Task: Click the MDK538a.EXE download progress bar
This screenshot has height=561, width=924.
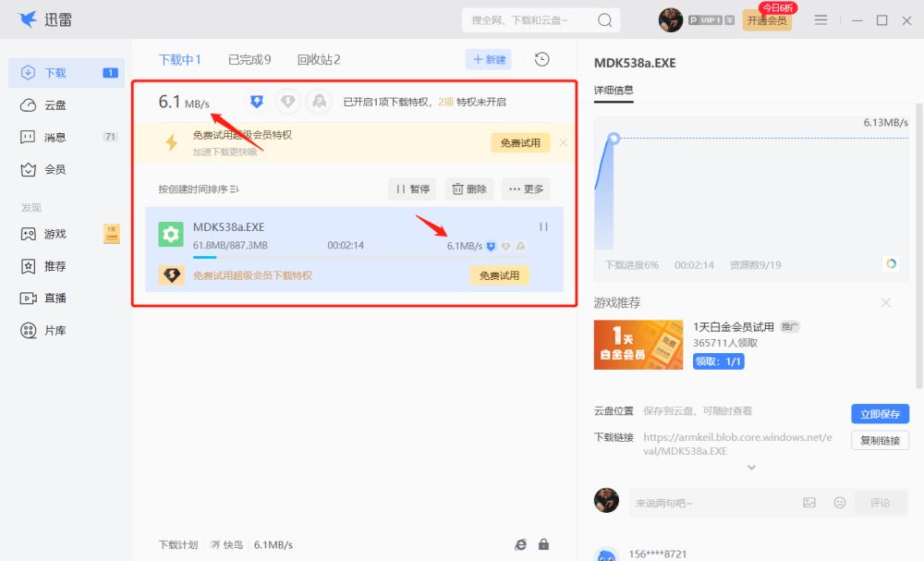Action: coord(360,257)
